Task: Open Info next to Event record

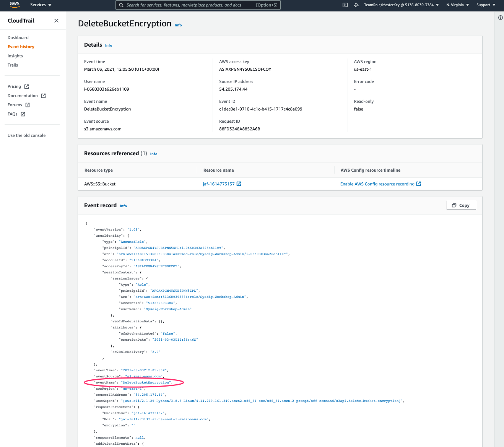Action: [123, 206]
